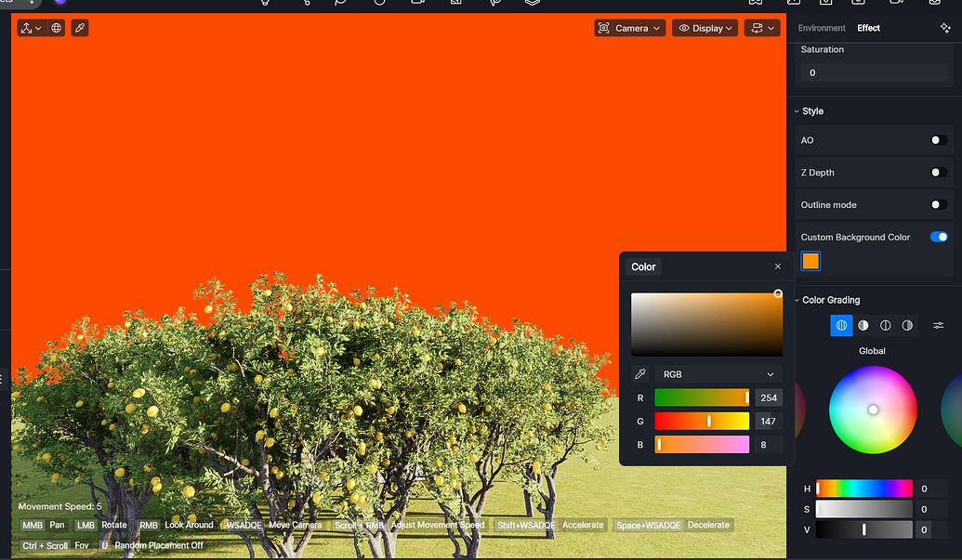Pick color with the Color popup eyedropper
This screenshot has width=962, height=560.
(639, 374)
